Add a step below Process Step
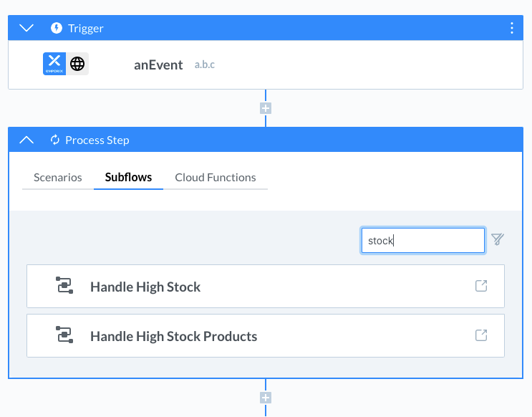This screenshot has width=532, height=417. (x=266, y=398)
